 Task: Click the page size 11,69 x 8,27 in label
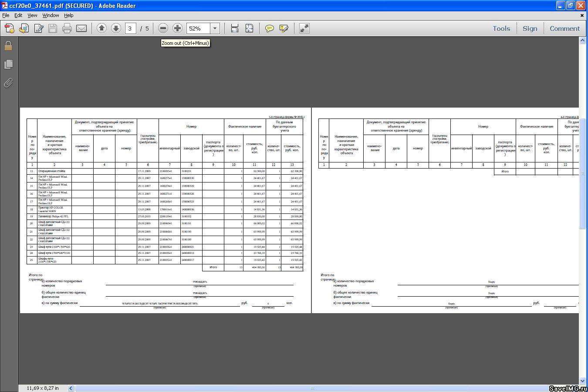tap(43, 388)
